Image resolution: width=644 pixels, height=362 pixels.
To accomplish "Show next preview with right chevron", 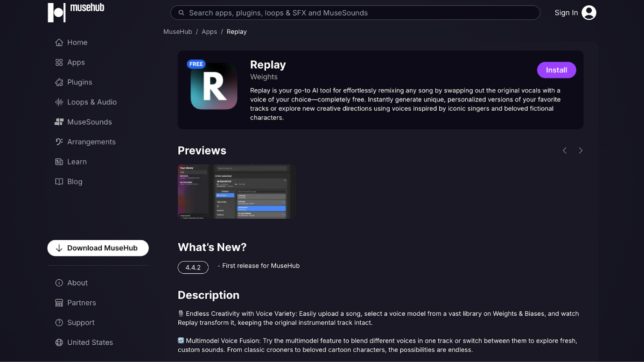I will coord(581,150).
